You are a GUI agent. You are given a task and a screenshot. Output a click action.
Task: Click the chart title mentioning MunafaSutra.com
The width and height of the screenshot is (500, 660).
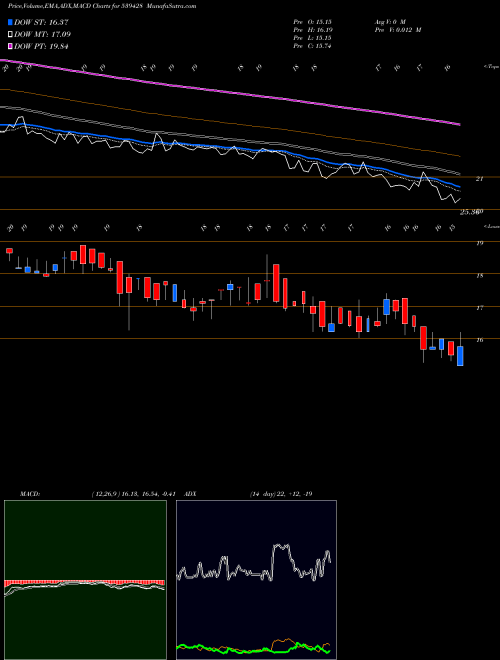[102, 7]
